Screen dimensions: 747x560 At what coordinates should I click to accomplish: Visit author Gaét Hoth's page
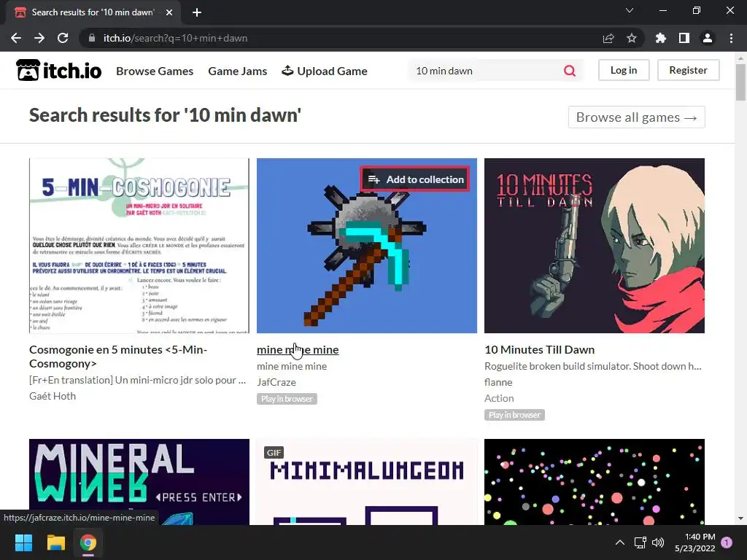click(53, 396)
